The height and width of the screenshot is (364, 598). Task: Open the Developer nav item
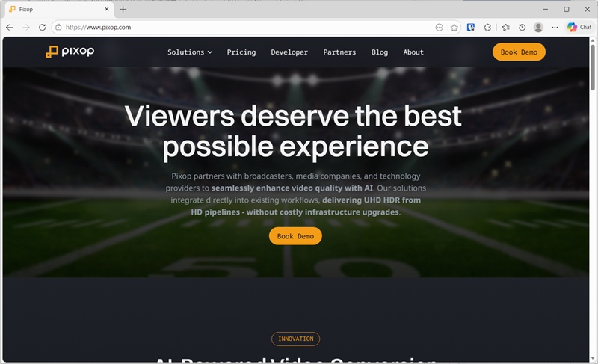289,52
